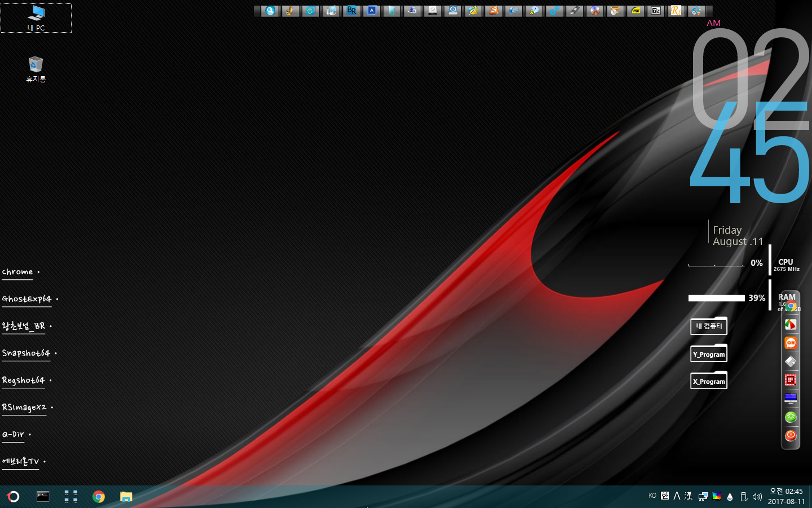Launch chrome from the left launcher list
The height and width of the screenshot is (508, 812).
click(17, 272)
